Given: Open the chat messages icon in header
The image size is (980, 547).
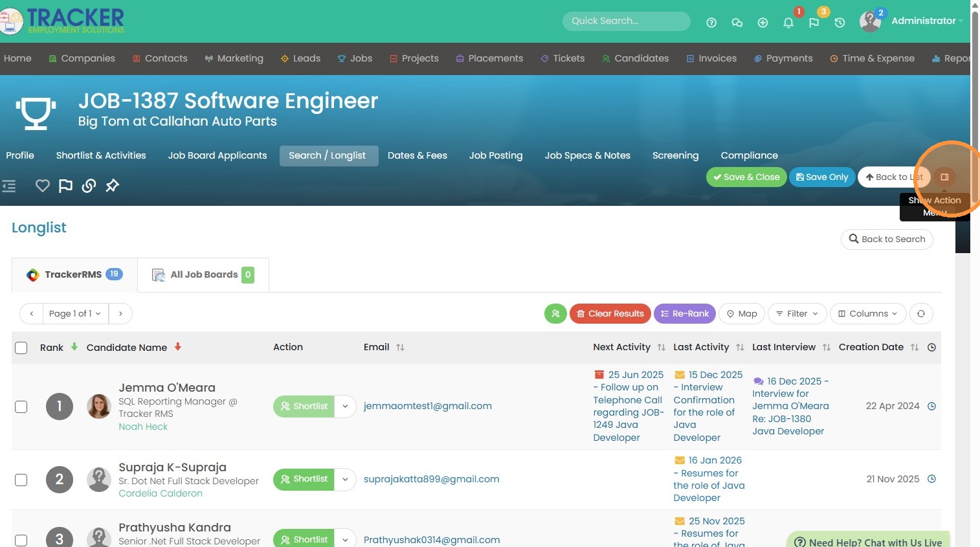Looking at the screenshot, I should (x=737, y=23).
